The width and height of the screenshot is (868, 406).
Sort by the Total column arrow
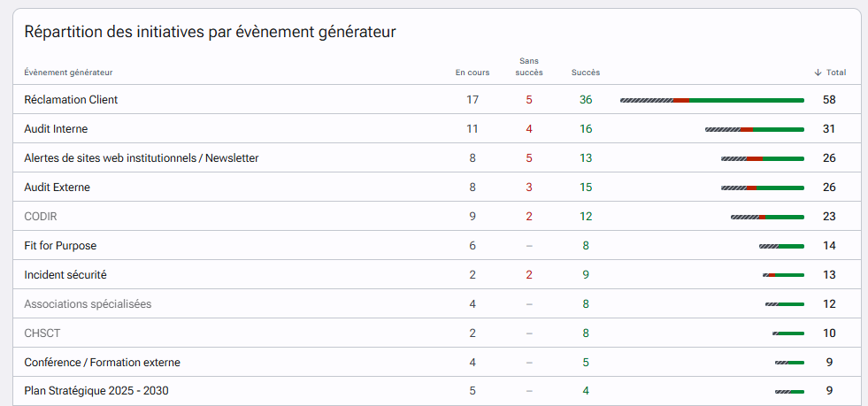tap(818, 73)
